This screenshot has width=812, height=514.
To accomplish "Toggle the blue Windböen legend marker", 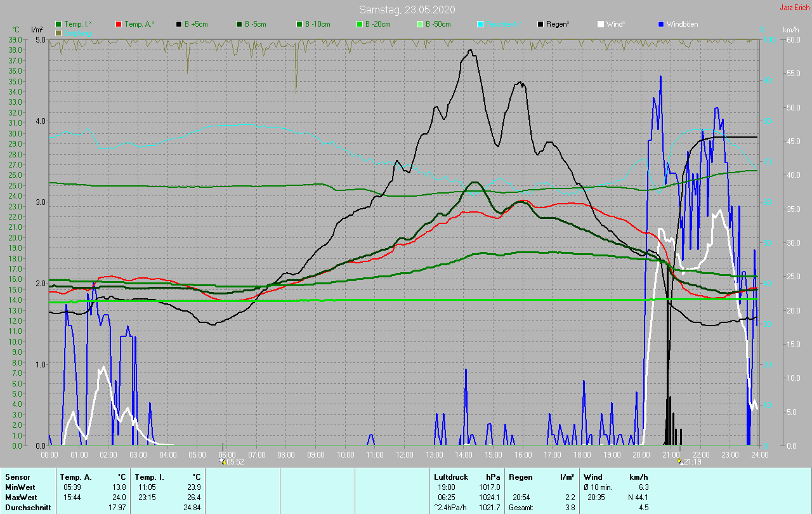I will point(661,24).
